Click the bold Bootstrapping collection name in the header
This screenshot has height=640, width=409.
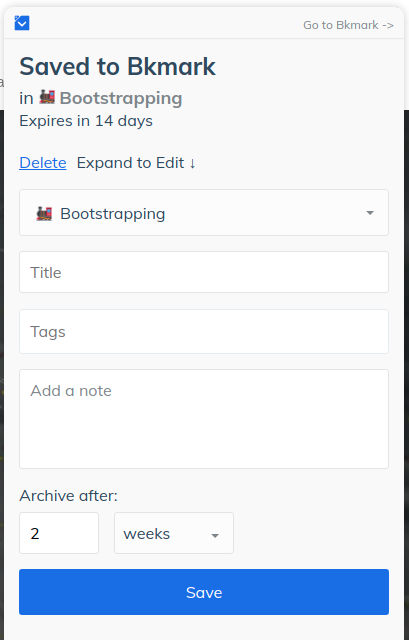(x=121, y=98)
